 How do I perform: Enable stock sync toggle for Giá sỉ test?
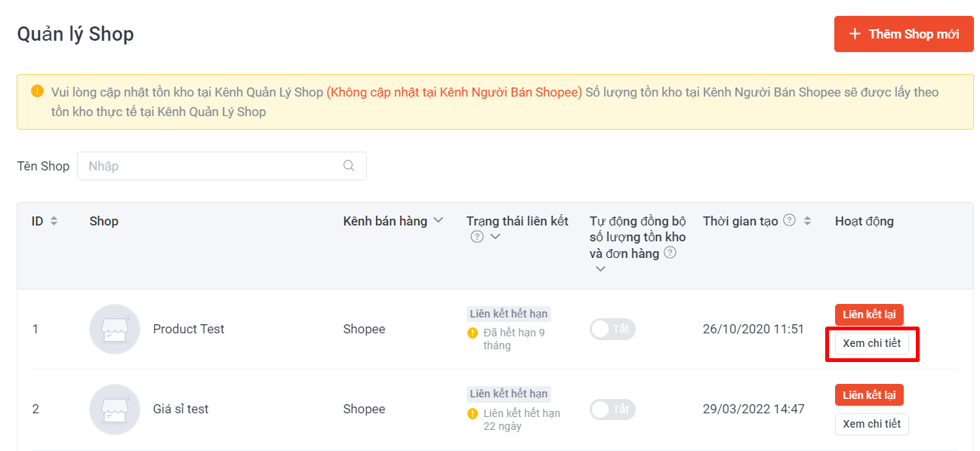pos(612,409)
